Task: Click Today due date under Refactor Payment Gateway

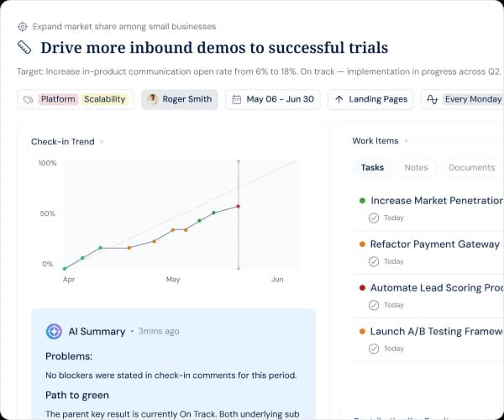Action: pos(394,261)
